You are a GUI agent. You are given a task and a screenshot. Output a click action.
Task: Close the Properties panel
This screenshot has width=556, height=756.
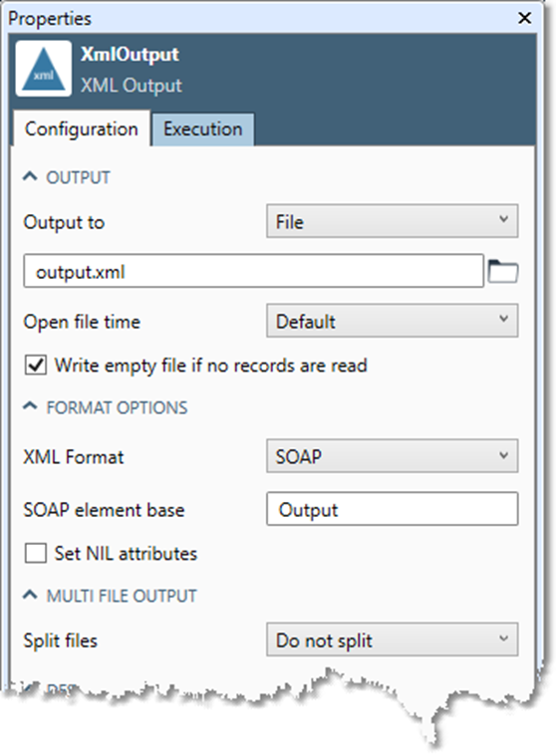[x=524, y=18]
